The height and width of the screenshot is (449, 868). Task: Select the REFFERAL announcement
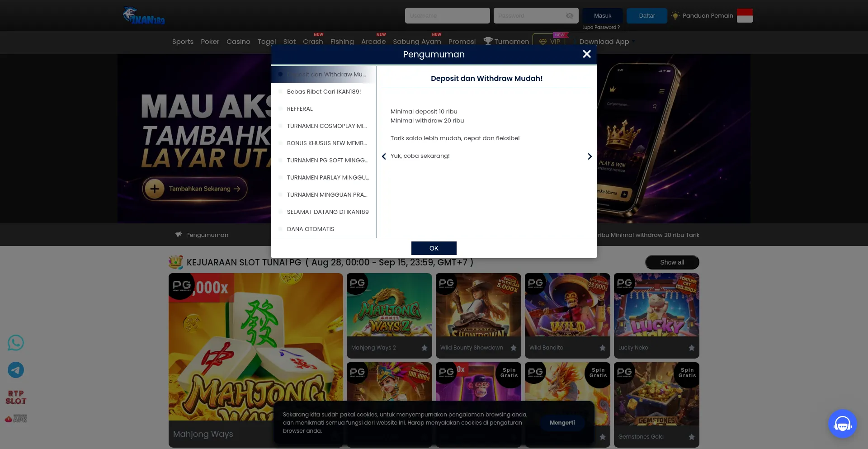click(324, 109)
